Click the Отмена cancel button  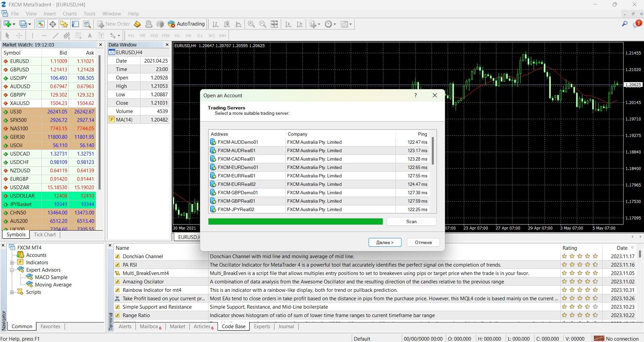click(423, 242)
